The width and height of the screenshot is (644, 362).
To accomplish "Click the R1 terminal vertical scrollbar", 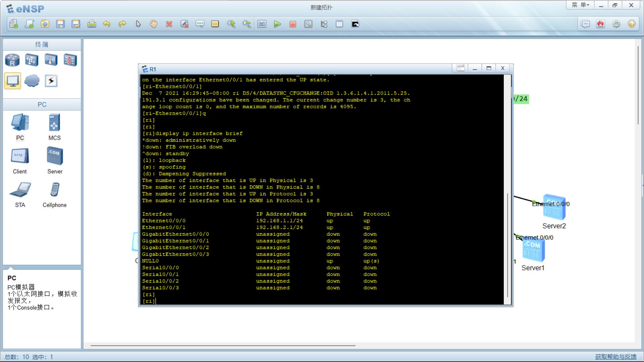I will 508,245.
